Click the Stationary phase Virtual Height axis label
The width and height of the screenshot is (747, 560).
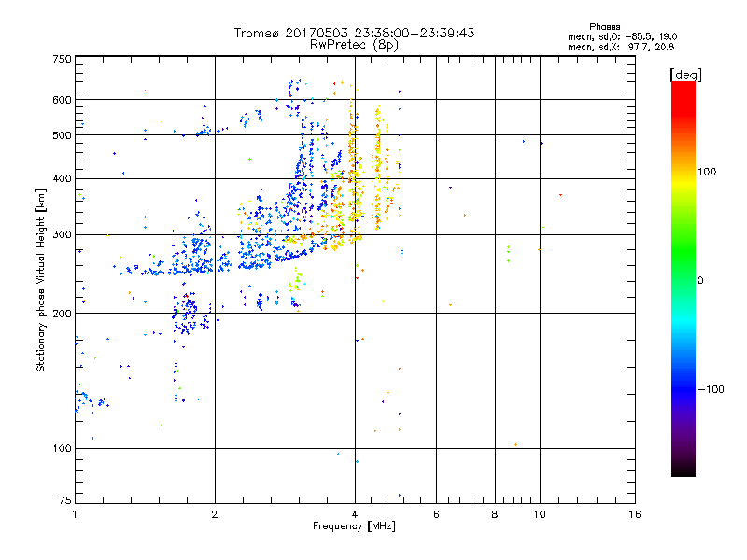(41, 280)
